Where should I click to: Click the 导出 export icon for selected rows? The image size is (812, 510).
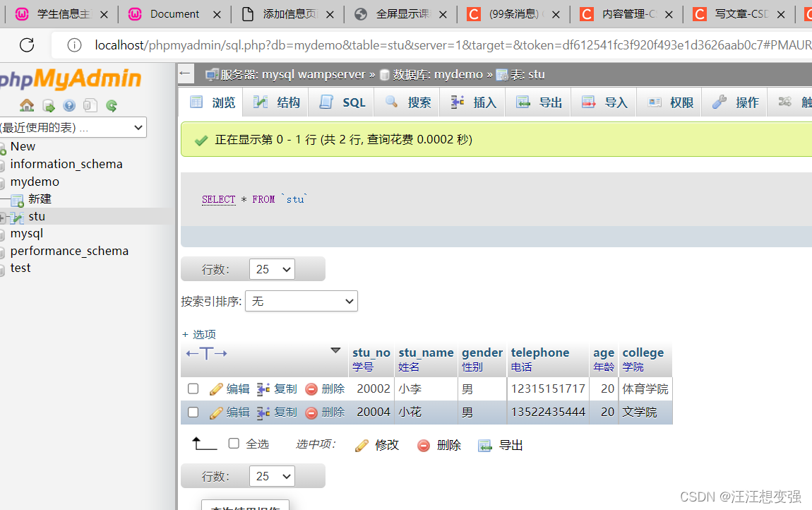[484, 445]
